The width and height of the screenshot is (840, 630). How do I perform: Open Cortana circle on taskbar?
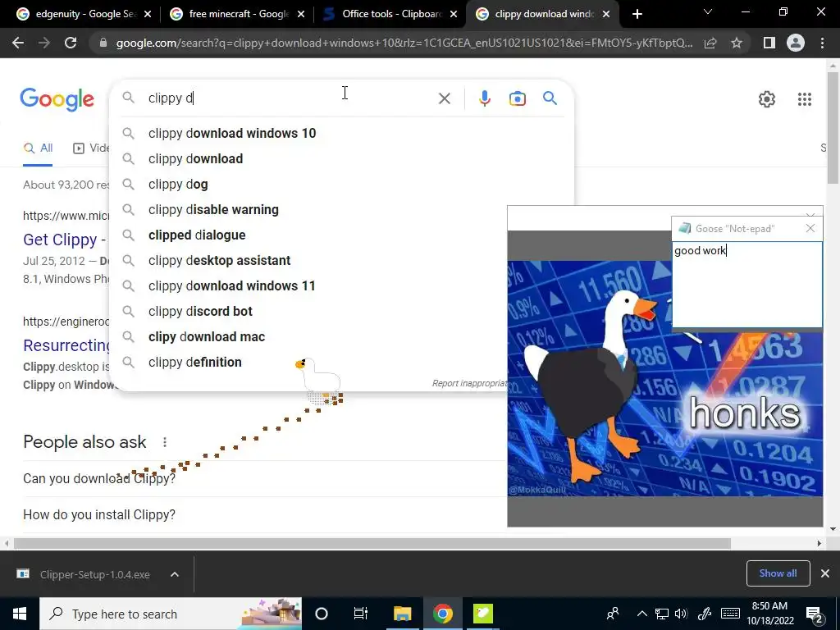tap(322, 614)
